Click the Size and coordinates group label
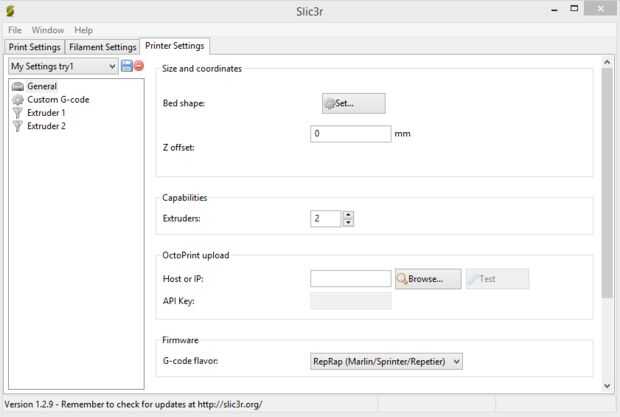The width and height of the screenshot is (620, 417). coord(202,69)
